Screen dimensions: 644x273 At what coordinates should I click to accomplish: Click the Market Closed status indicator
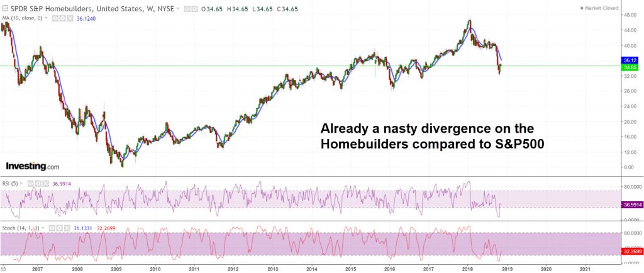point(599,8)
